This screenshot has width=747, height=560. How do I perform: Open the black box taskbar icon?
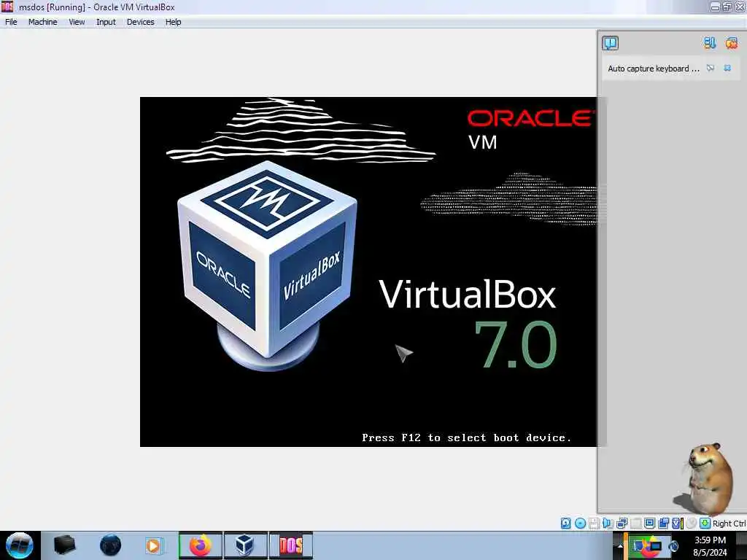point(65,545)
